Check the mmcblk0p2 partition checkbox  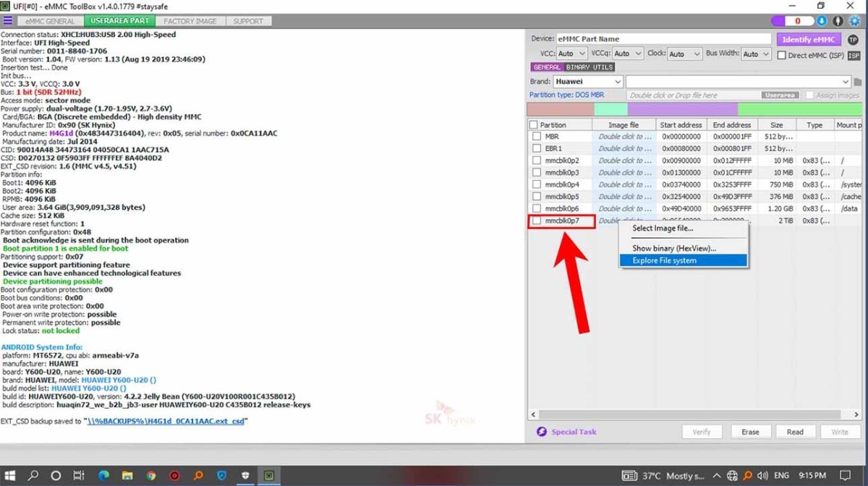[x=537, y=161]
